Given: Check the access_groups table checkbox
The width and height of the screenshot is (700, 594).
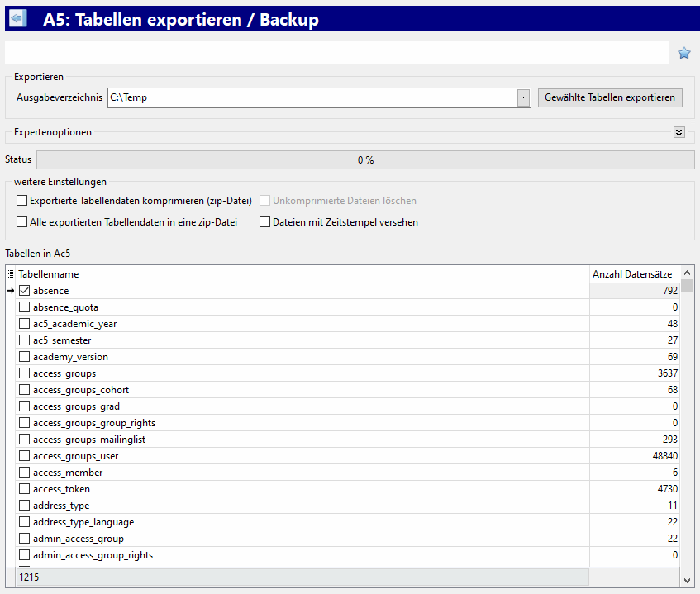Looking at the screenshot, I should pyautogui.click(x=24, y=373).
